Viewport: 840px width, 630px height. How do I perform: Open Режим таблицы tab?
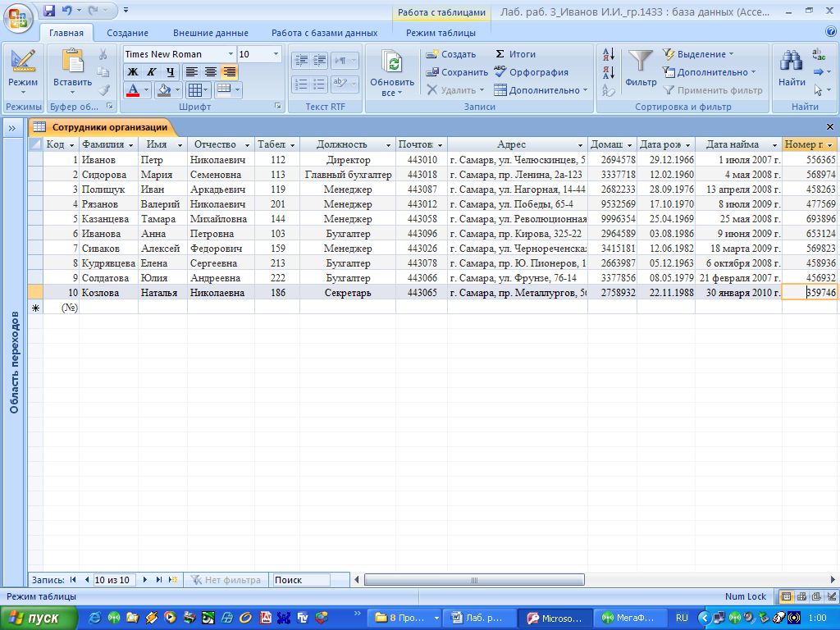(x=441, y=33)
